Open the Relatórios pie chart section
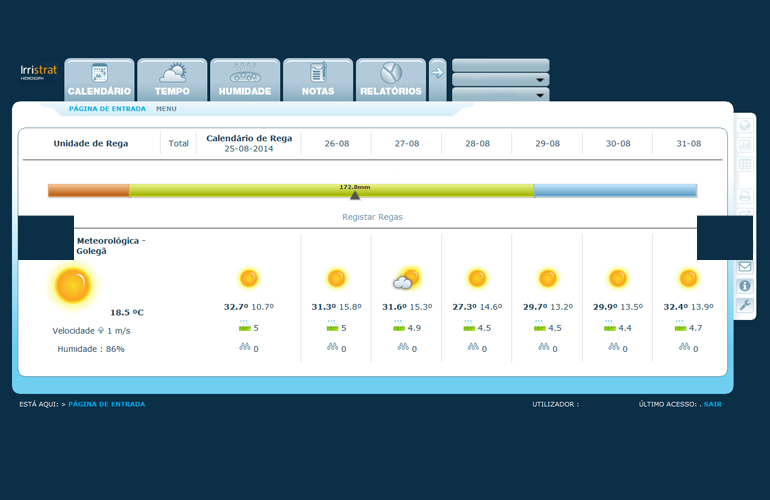 tap(390, 79)
